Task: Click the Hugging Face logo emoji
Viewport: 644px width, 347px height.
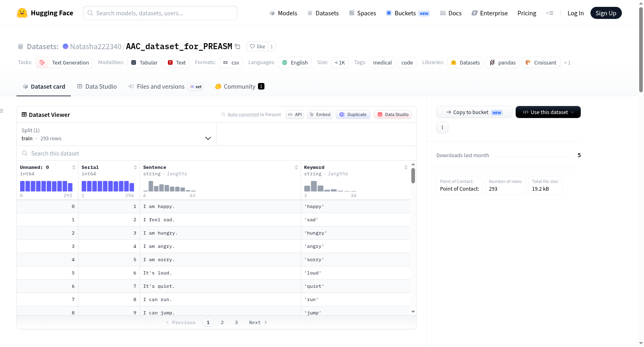Action: click(x=22, y=13)
